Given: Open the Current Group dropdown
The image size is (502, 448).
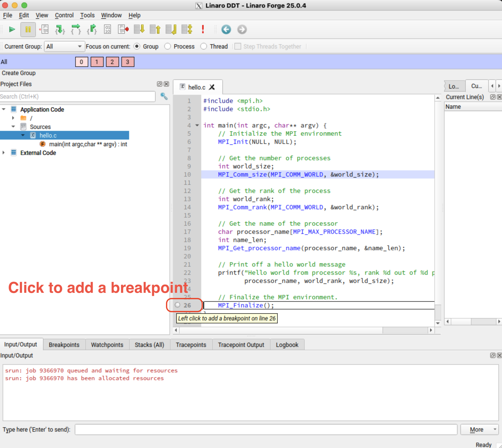Looking at the screenshot, I should coord(64,46).
